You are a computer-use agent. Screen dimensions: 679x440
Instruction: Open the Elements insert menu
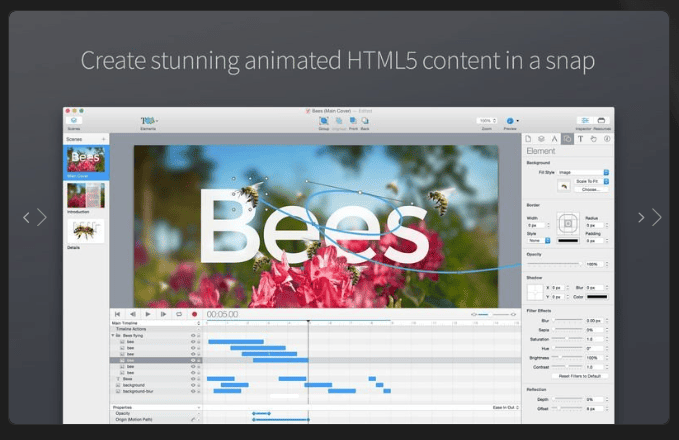click(149, 120)
